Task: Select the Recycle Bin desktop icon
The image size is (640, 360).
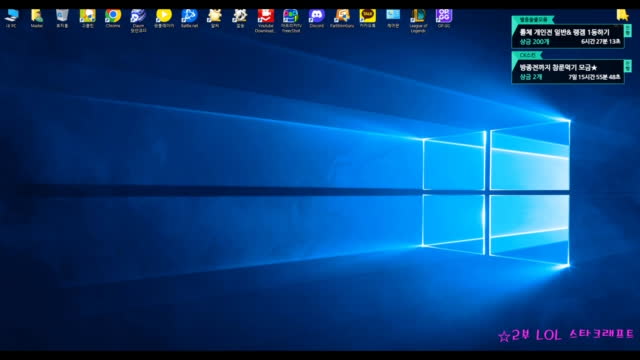Action: coord(62,18)
